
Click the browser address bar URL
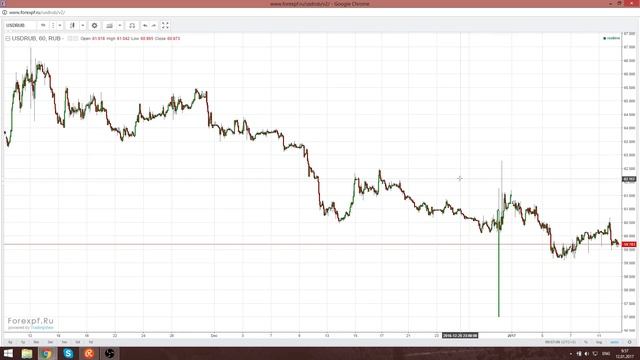point(37,13)
